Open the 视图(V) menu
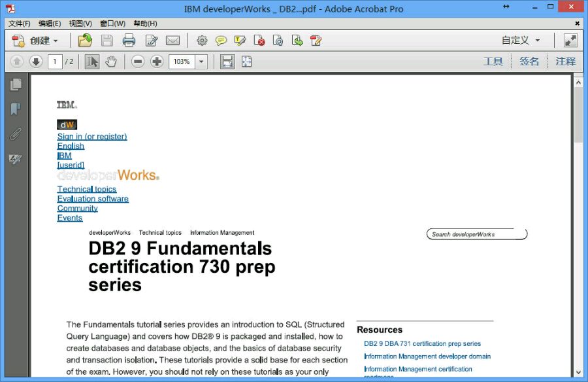The image size is (588, 382). tap(80, 24)
